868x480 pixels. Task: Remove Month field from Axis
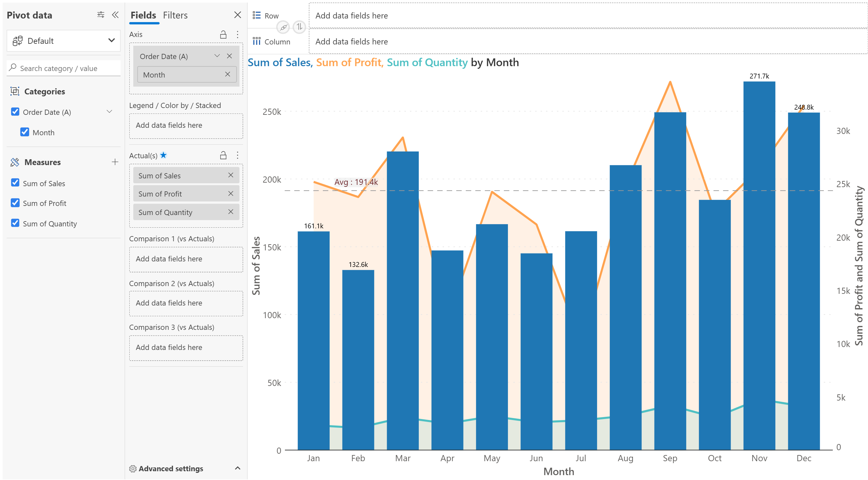click(x=228, y=75)
